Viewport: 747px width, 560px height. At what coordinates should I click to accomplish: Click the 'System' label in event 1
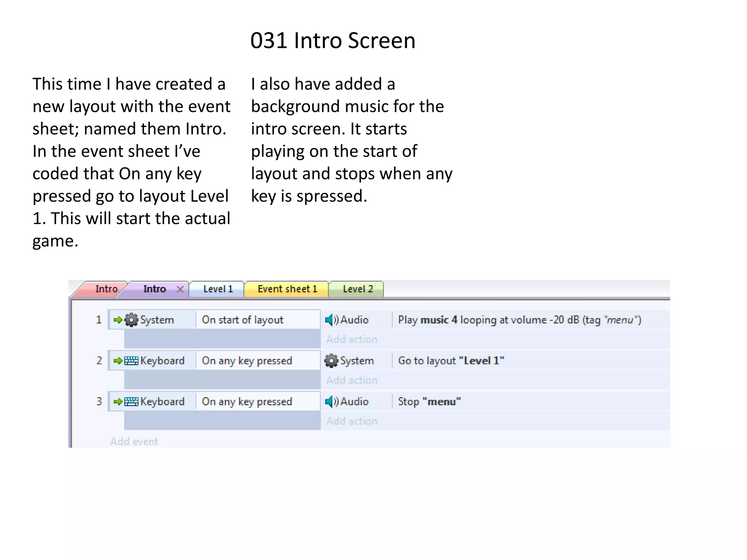[x=157, y=320]
